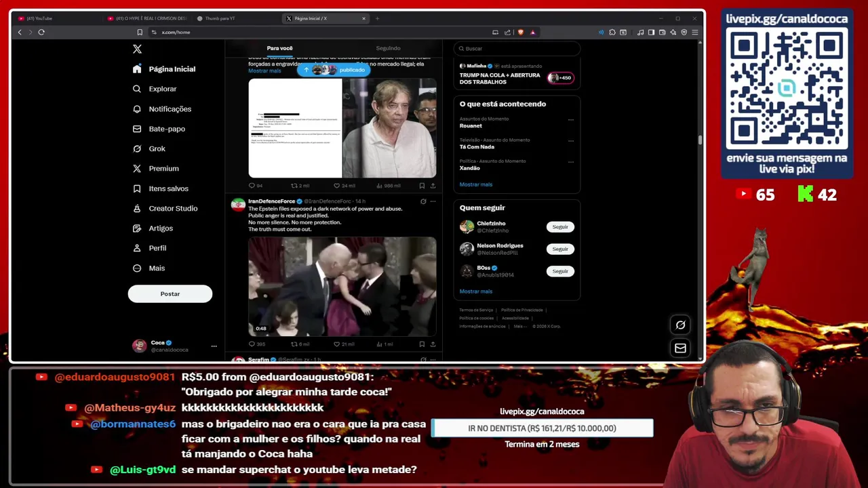This screenshot has height=488, width=868.
Task: Reply to post with 395 replies
Action: pos(256,344)
